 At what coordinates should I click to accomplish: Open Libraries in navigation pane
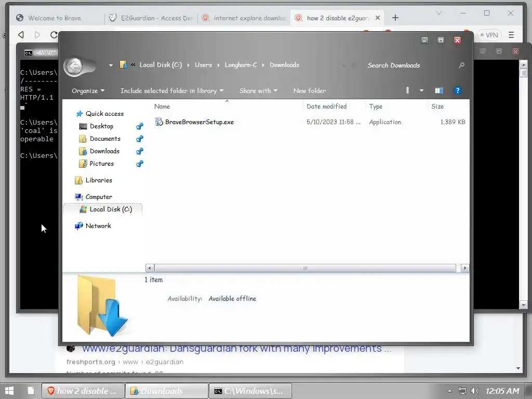(x=98, y=180)
